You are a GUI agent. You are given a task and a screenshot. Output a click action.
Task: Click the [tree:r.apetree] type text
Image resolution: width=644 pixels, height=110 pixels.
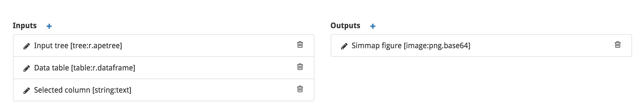tap(96, 46)
